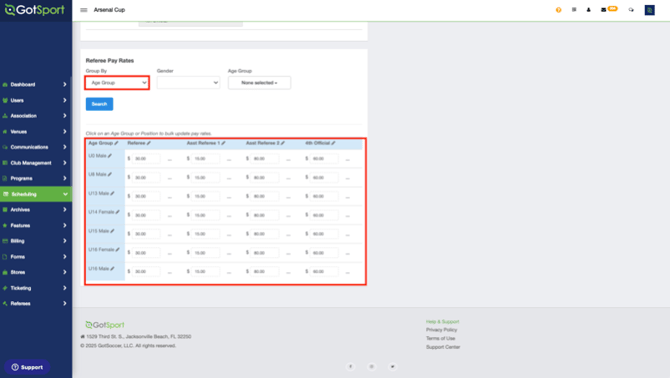Expand Club Management chevron in sidebar
670x378 pixels.
coord(65,163)
